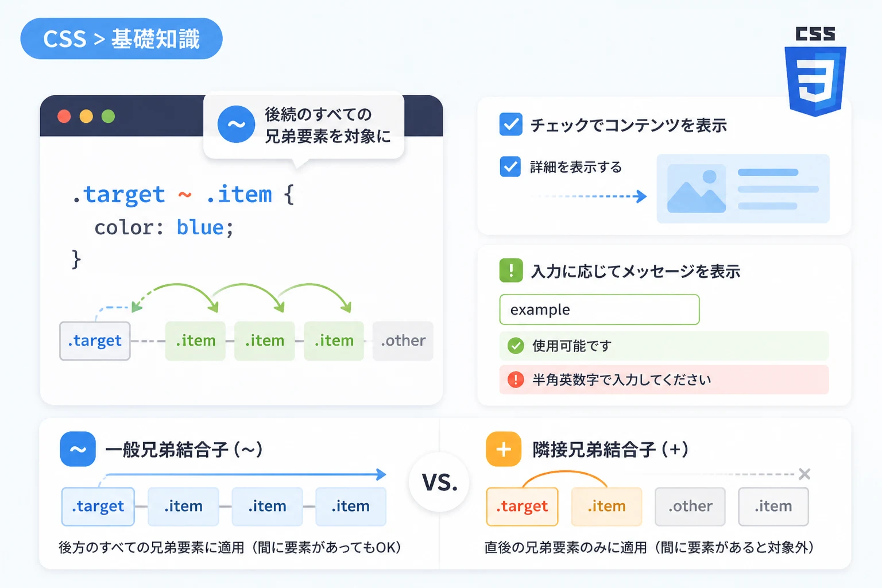This screenshot has height=588, width=882.
Task: Click the orange plus icon beside 隣接兄弟結合子
Action: tap(504, 449)
